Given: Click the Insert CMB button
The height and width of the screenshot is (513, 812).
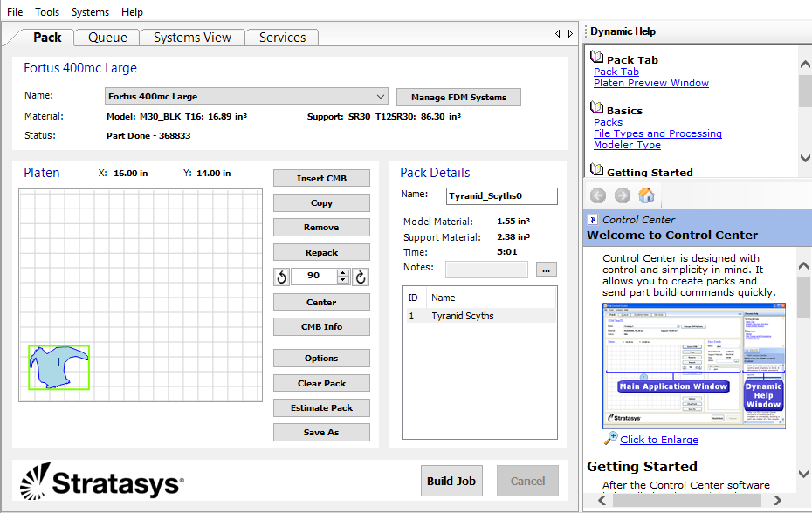Looking at the screenshot, I should [x=321, y=178].
